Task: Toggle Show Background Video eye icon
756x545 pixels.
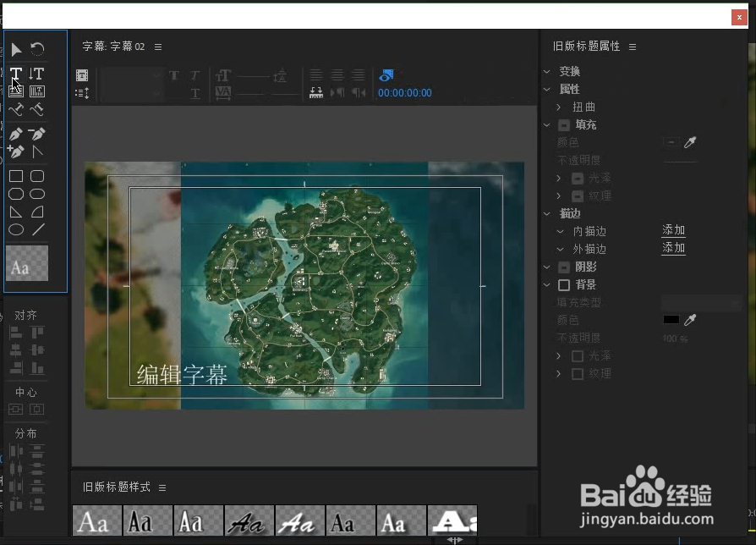Action: 386,75
